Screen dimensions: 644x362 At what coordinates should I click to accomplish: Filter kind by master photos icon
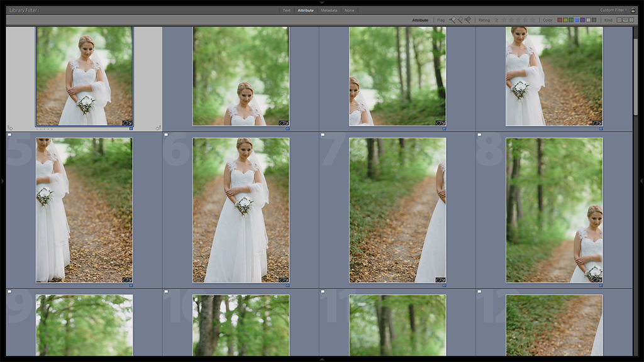tap(619, 19)
